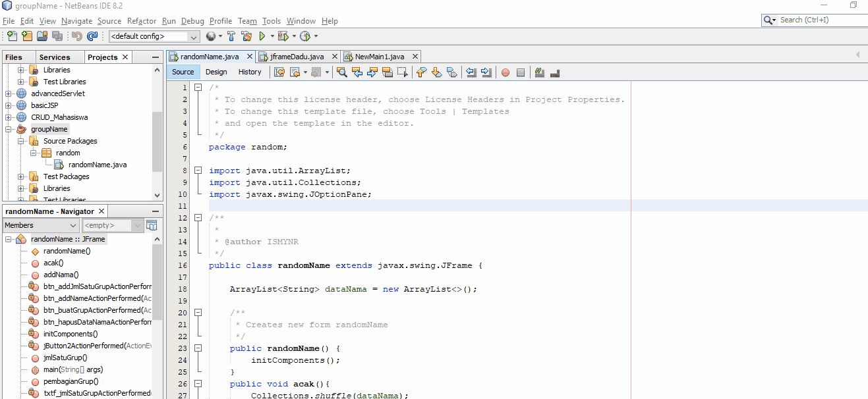This screenshot has height=399, width=868.
Task: Collapse the imports fold at line 8
Action: pyautogui.click(x=198, y=170)
